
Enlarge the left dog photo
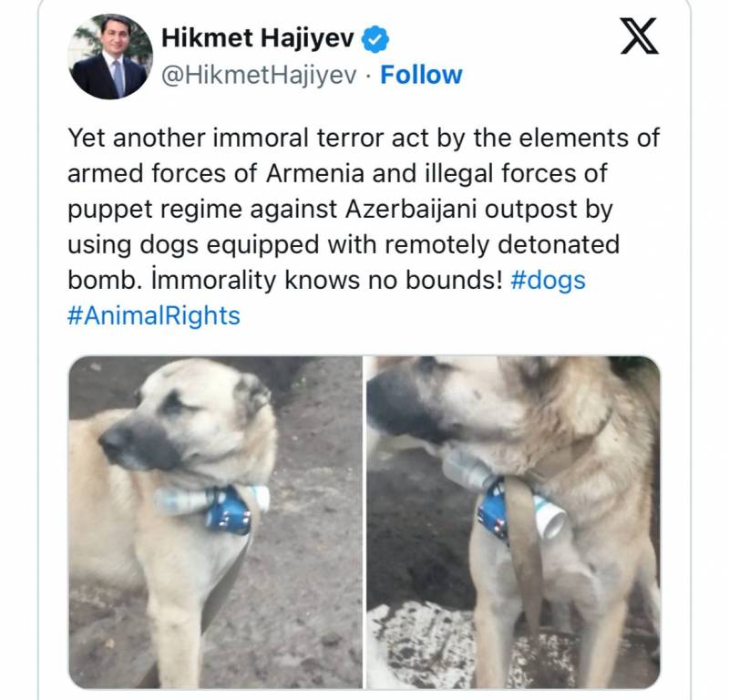click(215, 522)
